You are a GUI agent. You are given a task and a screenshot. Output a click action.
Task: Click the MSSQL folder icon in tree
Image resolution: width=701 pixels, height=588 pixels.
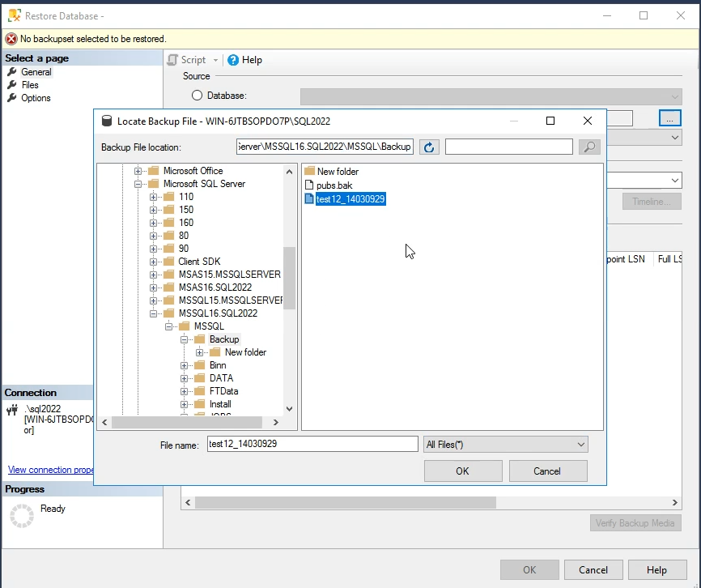coord(185,326)
